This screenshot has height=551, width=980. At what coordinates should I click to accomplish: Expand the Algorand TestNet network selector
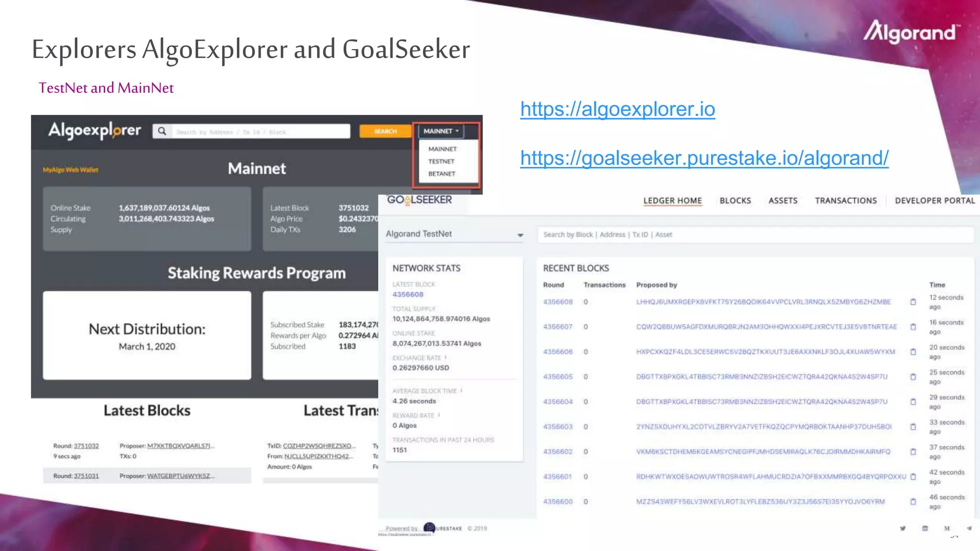(454, 234)
